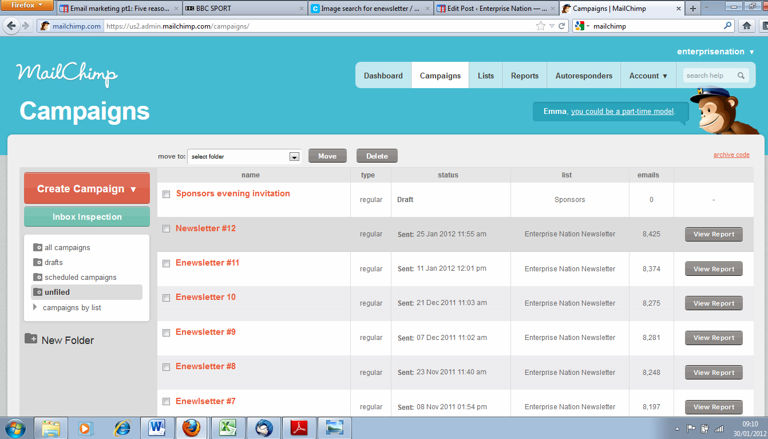
Task: Switch to the BBC SPORT browser tab
Action: 244,8
